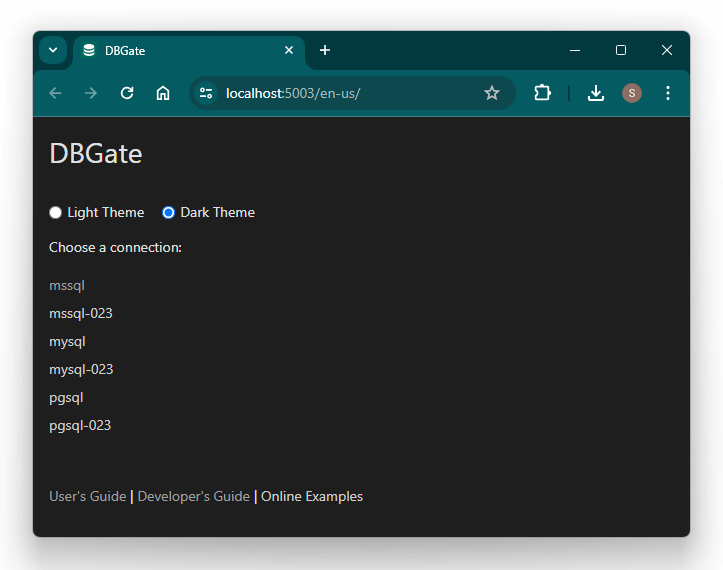Screen dimensions: 723x570
Task: Click the address bar showing localhost:5003/en-us/
Action: [x=352, y=93]
